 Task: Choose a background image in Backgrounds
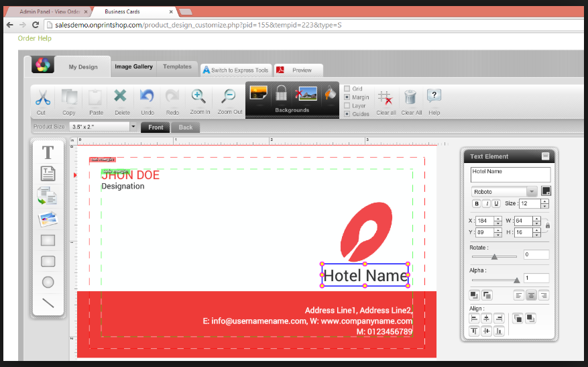pyautogui.click(x=258, y=93)
